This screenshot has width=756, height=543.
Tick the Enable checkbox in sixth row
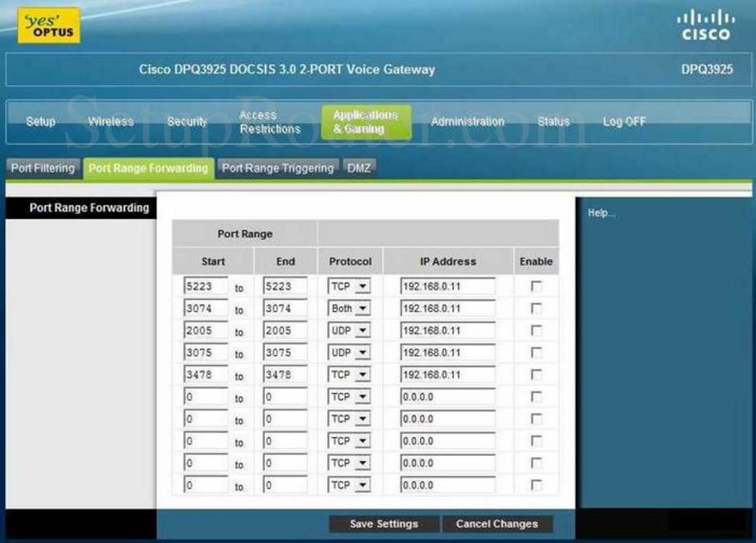pyautogui.click(x=535, y=397)
